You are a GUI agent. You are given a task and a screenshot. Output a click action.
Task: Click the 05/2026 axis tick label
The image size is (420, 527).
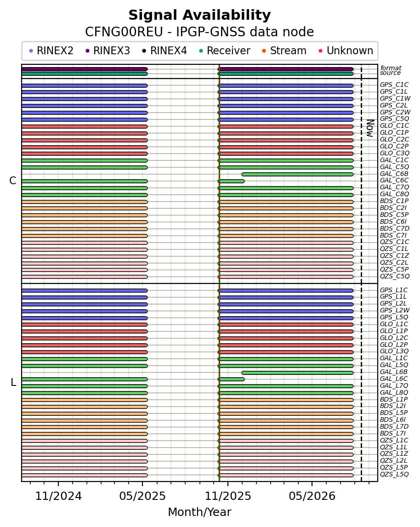312,496
